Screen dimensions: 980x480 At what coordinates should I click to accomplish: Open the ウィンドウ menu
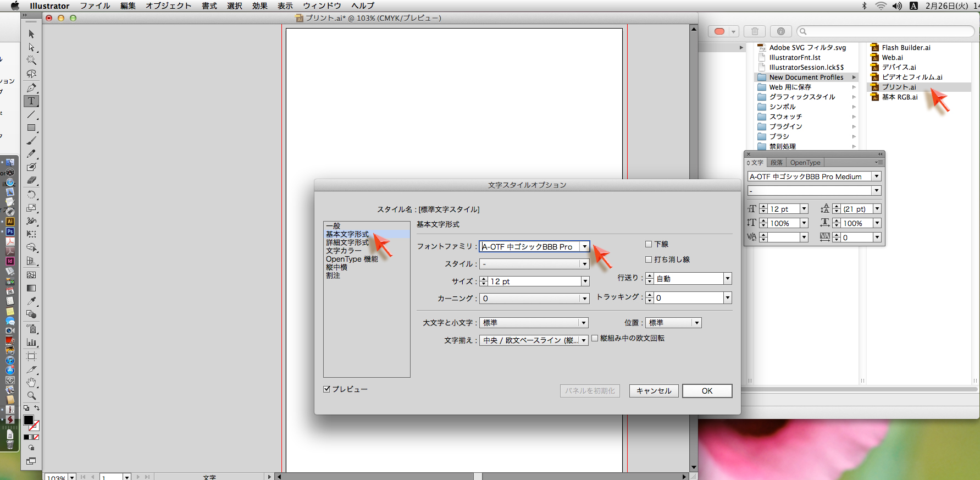tap(322, 5)
